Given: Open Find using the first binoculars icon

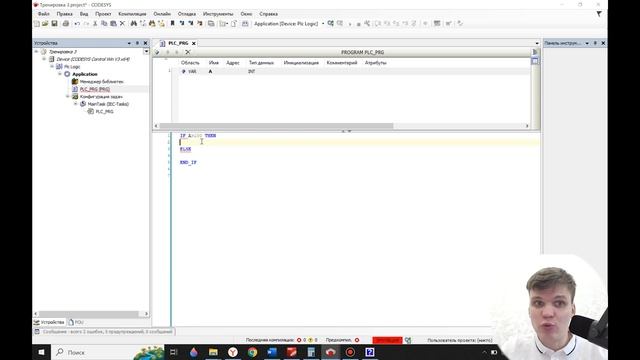Looking at the screenshot, I should pyautogui.click(x=133, y=24).
